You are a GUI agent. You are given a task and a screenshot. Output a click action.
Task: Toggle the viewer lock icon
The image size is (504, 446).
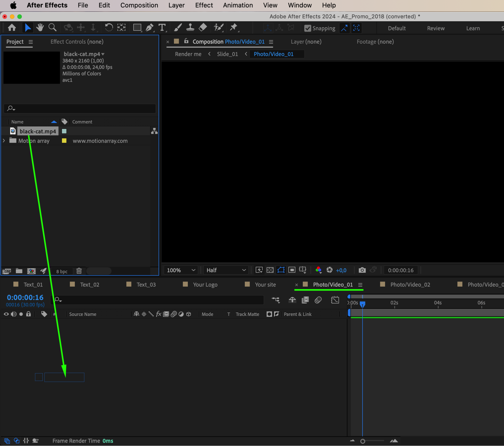[x=186, y=41]
